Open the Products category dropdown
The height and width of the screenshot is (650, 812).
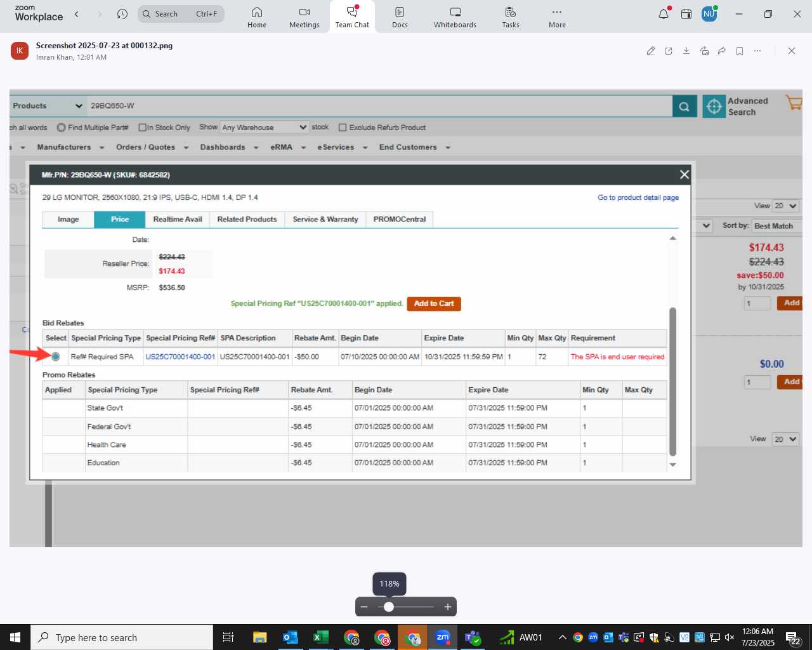48,106
